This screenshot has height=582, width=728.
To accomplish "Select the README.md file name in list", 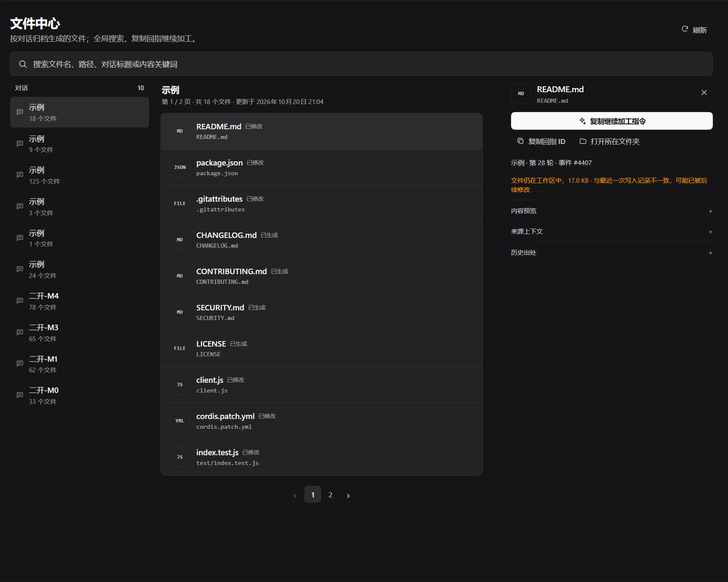I will (x=218, y=126).
